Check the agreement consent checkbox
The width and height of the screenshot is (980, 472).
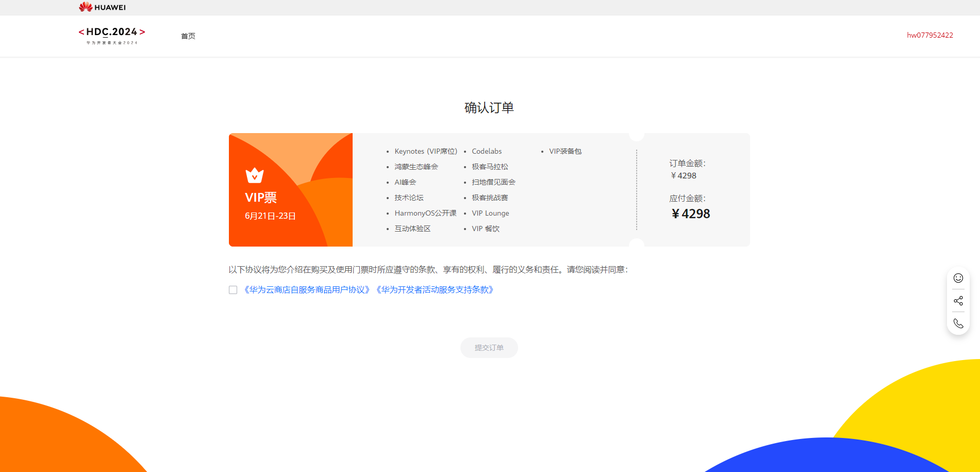pos(233,290)
